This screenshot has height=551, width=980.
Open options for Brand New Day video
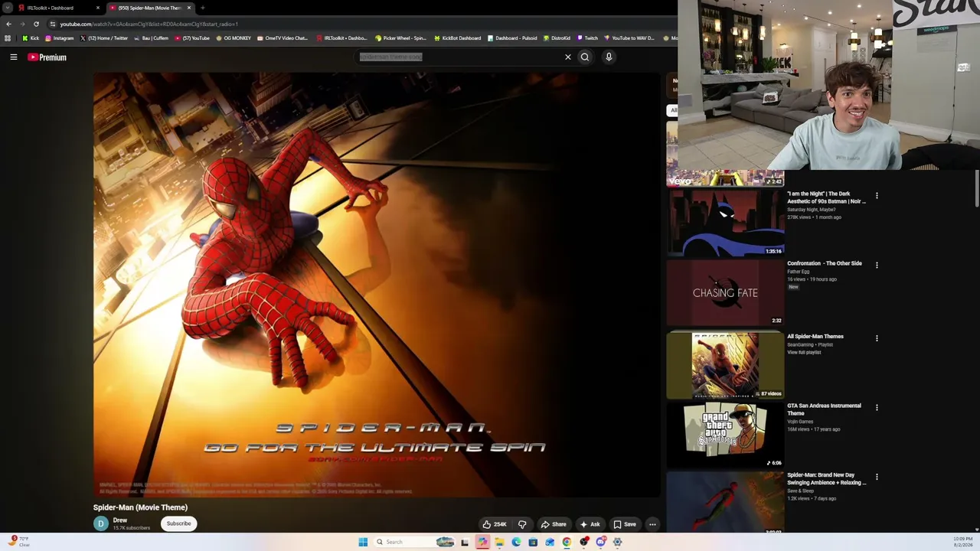(877, 478)
